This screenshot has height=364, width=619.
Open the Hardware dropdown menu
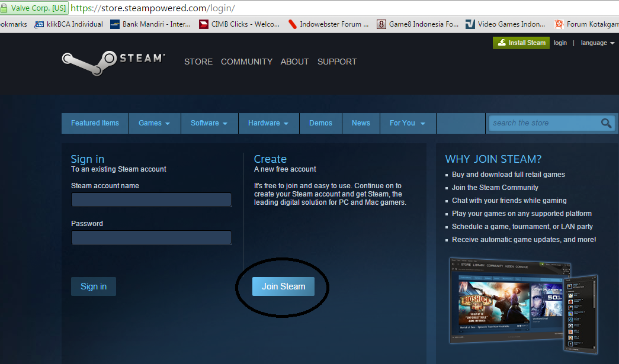[x=268, y=123]
